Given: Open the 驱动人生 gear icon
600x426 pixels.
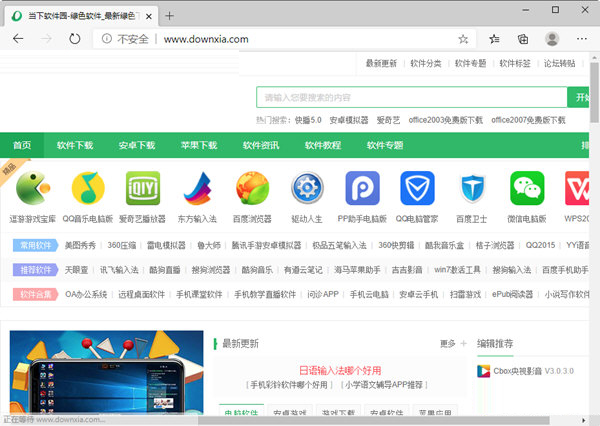Looking at the screenshot, I should pyautogui.click(x=307, y=188).
